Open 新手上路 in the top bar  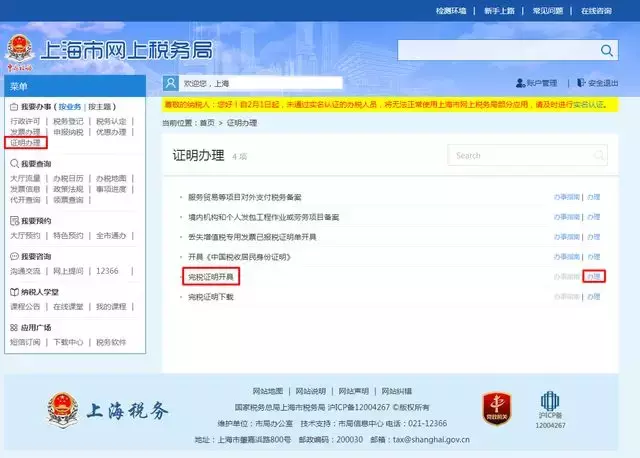point(499,11)
